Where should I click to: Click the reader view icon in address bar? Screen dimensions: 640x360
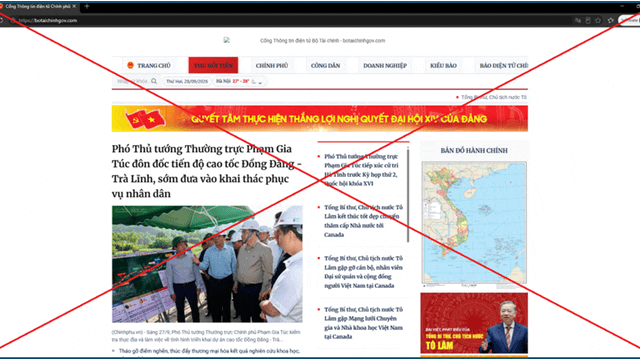pyautogui.click(x=588, y=20)
